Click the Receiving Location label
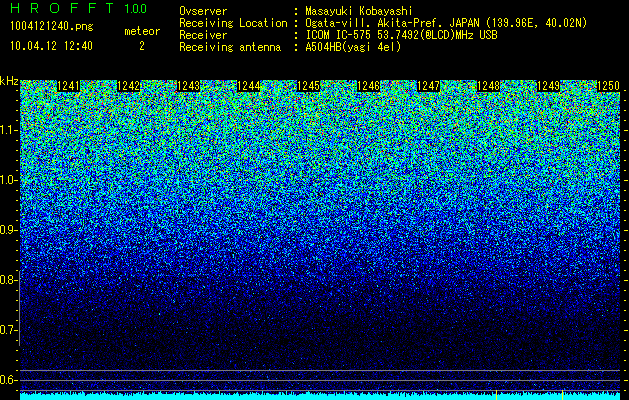This screenshot has height=400, width=629. click(x=233, y=23)
